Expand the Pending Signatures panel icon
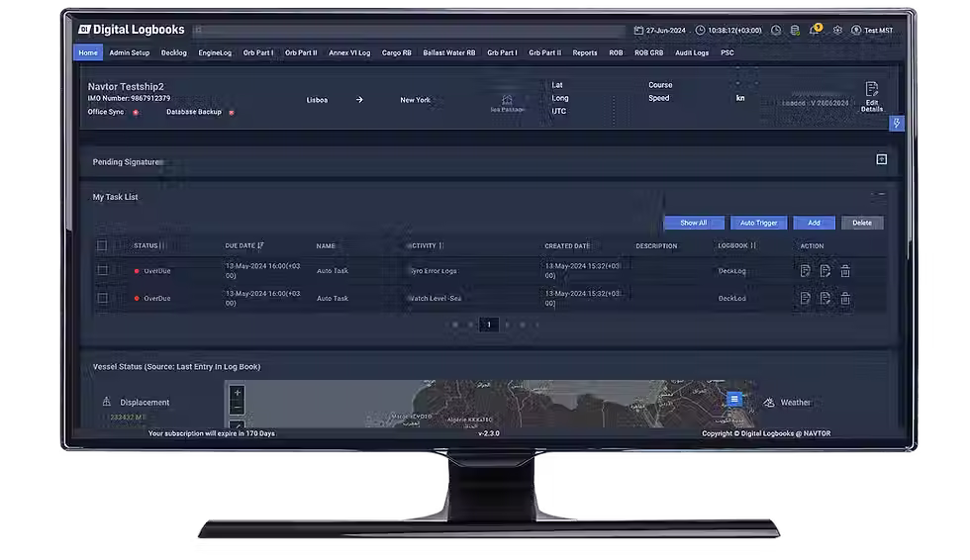The height and width of the screenshot is (560, 970). 882,159
